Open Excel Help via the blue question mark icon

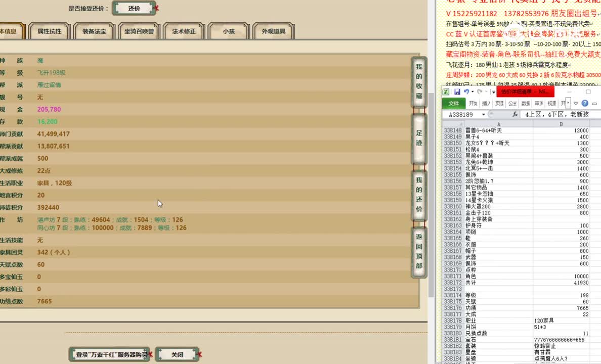(x=585, y=103)
